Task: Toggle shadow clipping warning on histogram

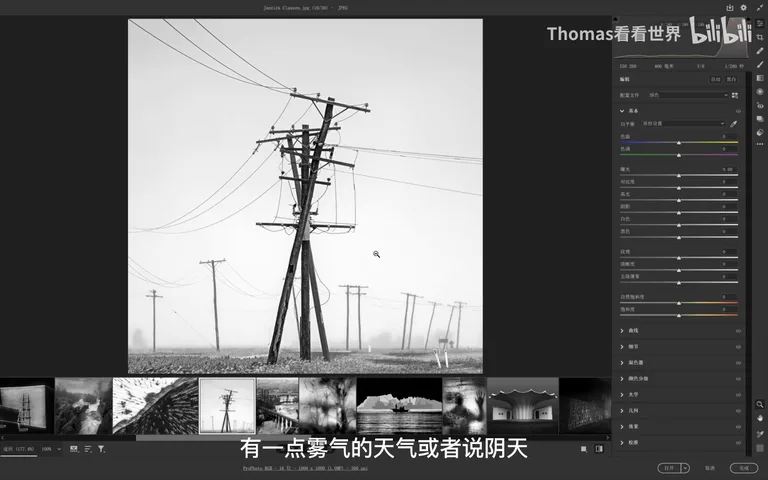Action: [x=616, y=20]
